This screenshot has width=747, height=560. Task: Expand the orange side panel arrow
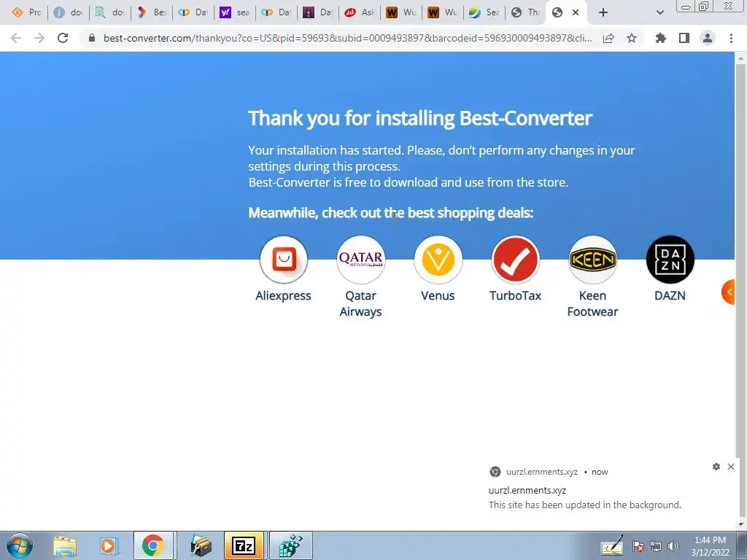(x=729, y=292)
